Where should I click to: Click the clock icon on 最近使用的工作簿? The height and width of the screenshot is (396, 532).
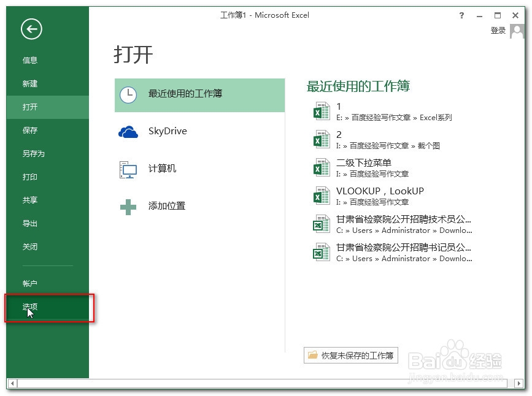click(x=129, y=95)
